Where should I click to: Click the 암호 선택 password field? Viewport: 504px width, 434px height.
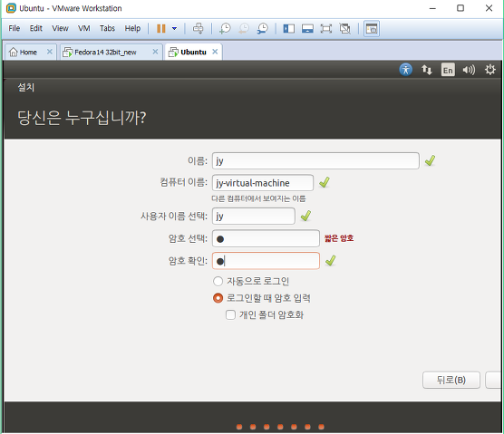click(266, 238)
